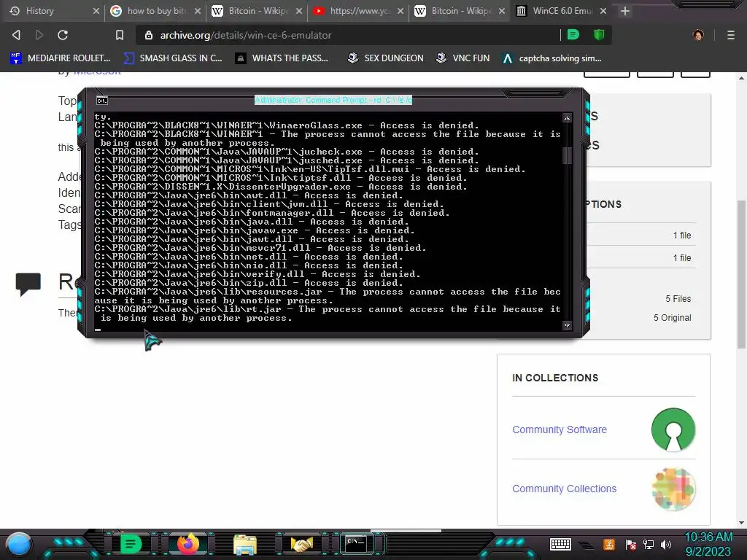747x560 pixels.
Task: Close the WinCE 6.0 Emul tab
Action: (x=603, y=10)
